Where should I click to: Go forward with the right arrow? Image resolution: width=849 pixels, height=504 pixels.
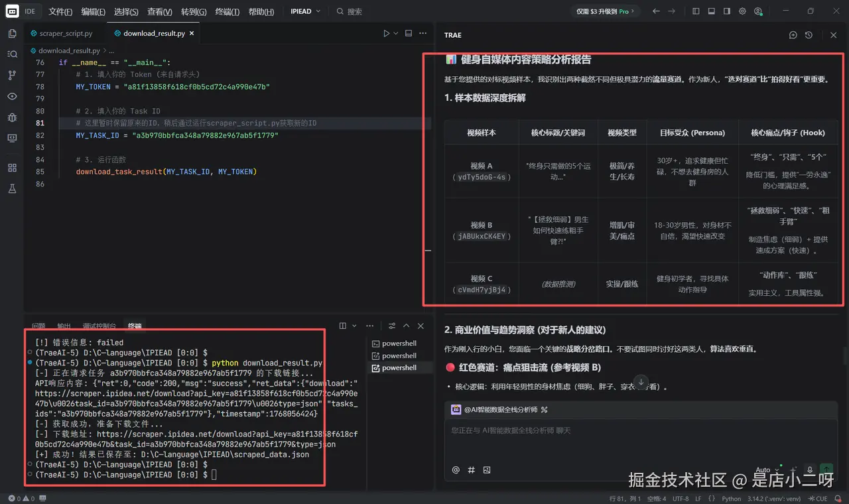pos(671,11)
